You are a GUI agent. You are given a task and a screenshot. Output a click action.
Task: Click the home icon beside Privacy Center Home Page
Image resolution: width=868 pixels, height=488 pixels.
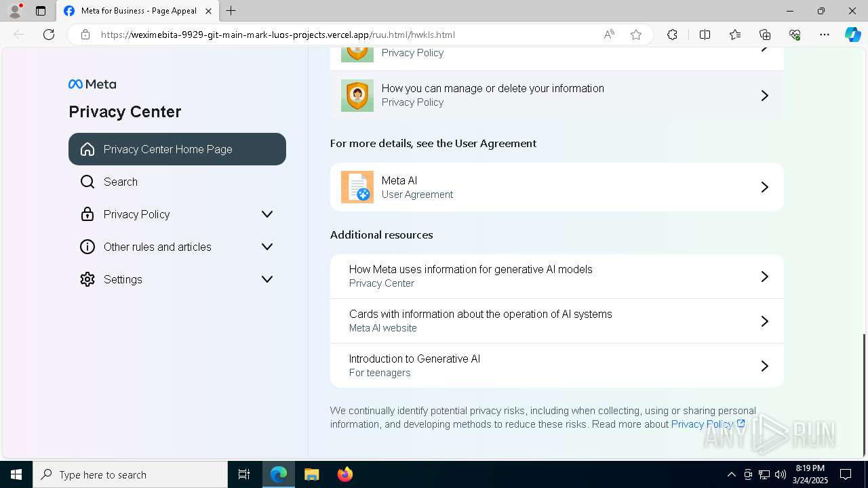coord(87,149)
